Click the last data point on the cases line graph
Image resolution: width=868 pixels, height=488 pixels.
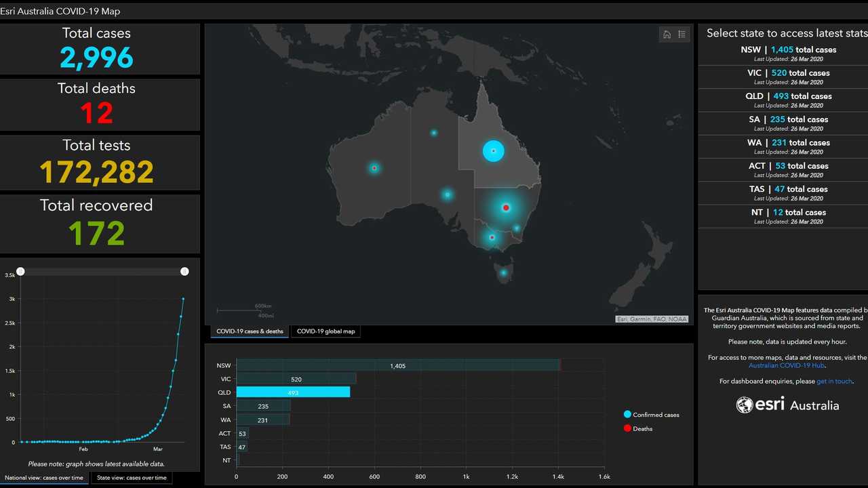(183, 298)
